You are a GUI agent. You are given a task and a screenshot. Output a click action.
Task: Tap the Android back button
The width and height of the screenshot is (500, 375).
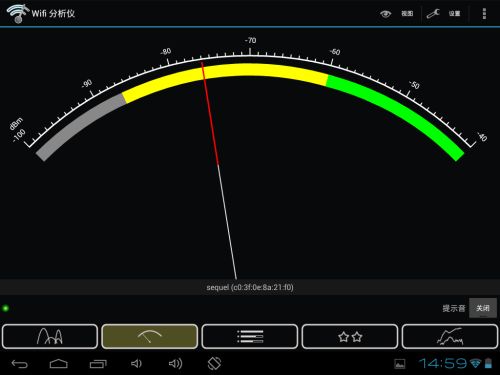pyautogui.click(x=19, y=364)
